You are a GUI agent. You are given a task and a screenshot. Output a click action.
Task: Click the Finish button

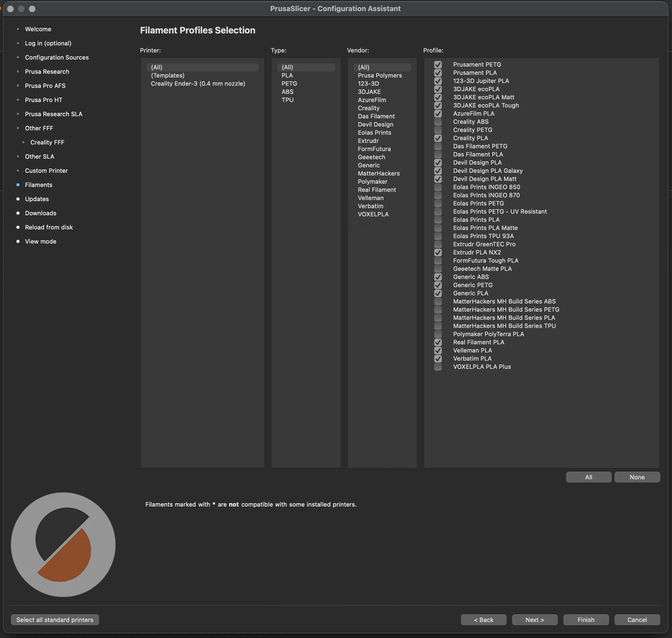[x=586, y=620]
